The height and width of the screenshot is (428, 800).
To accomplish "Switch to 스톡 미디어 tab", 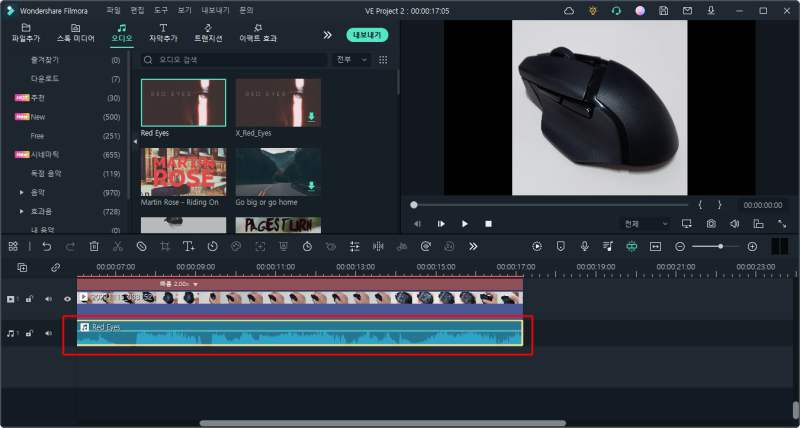I will pyautogui.click(x=76, y=33).
